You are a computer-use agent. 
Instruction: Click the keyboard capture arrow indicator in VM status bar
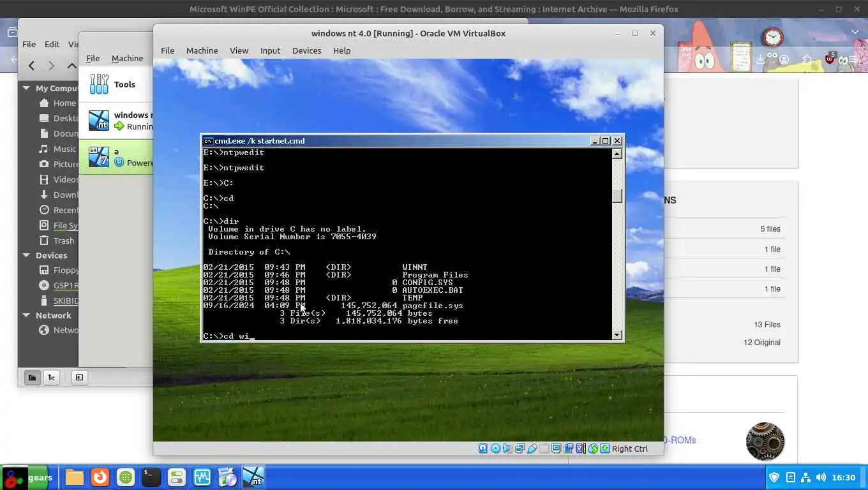(x=604, y=449)
